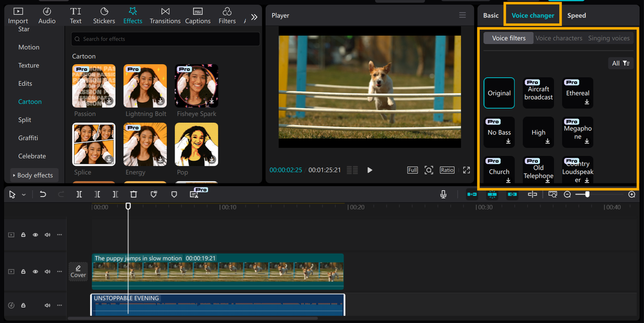Open the Graffiti effects category

tap(28, 138)
